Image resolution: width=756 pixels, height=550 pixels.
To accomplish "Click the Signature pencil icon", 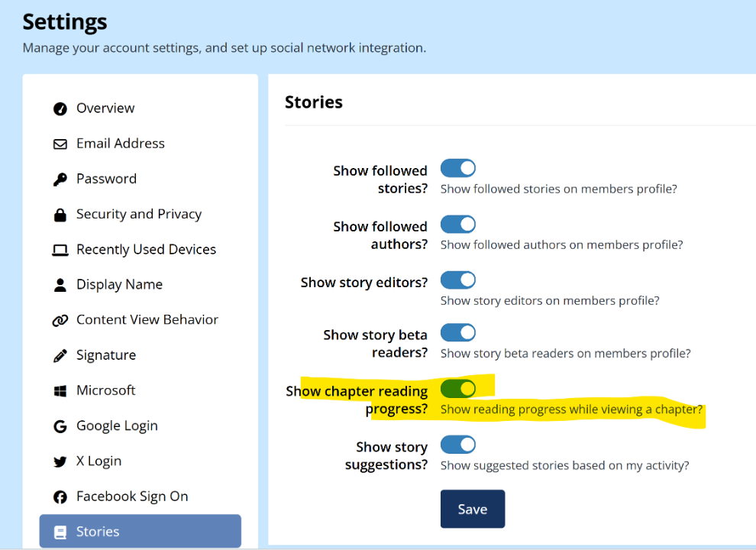I will click(60, 356).
